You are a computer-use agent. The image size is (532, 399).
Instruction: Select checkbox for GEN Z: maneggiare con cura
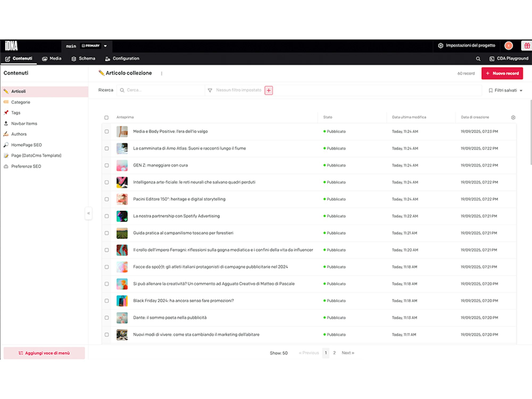tap(107, 165)
